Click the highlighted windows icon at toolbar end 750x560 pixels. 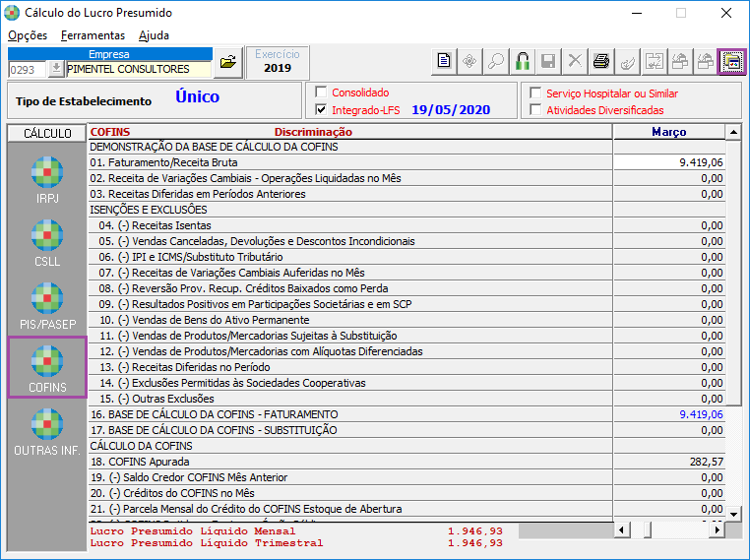(x=732, y=61)
